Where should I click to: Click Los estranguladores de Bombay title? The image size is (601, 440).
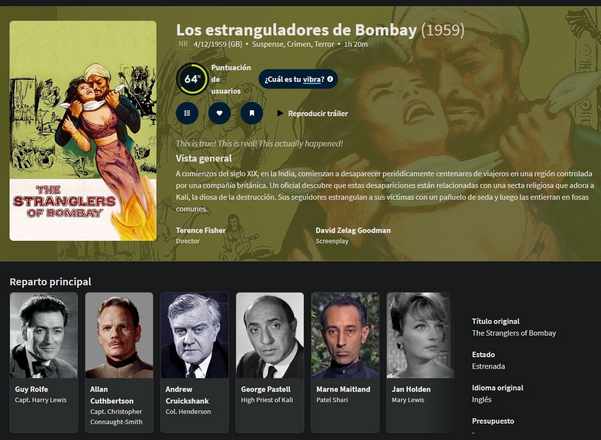(x=296, y=30)
